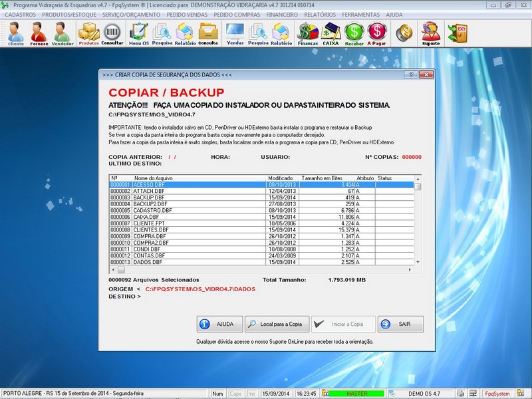
Task: Click the Fornece supplier icon
Action: (x=39, y=33)
